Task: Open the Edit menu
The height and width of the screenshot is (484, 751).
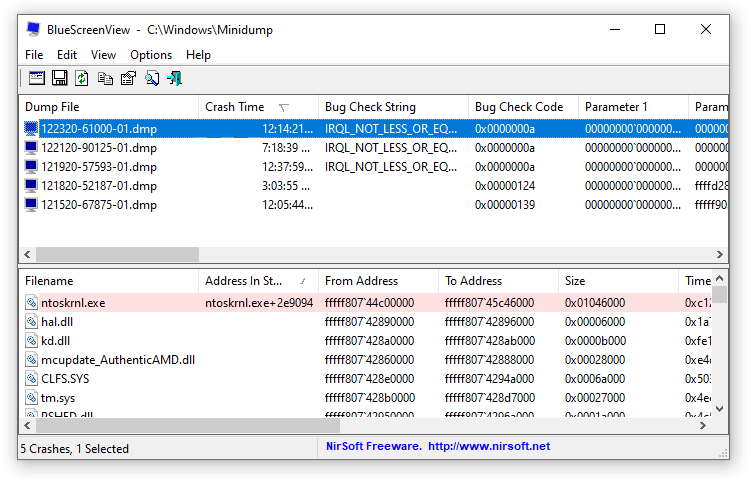Action: (67, 55)
